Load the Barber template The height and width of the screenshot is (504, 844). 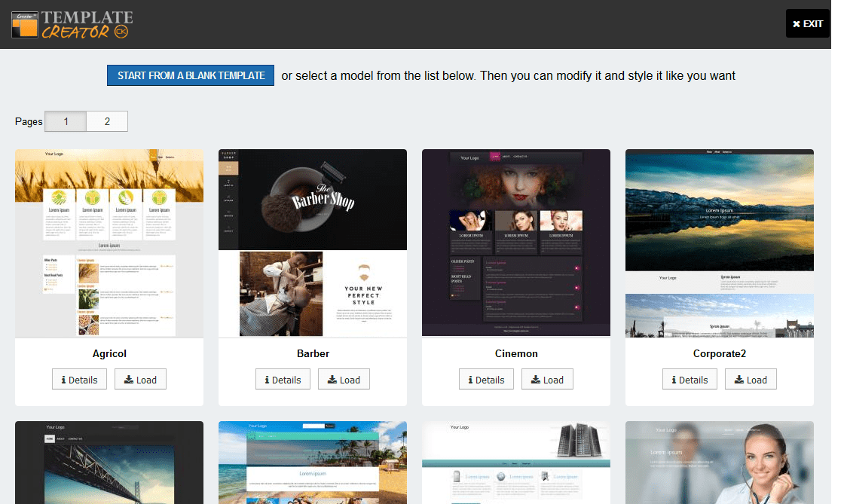point(344,379)
